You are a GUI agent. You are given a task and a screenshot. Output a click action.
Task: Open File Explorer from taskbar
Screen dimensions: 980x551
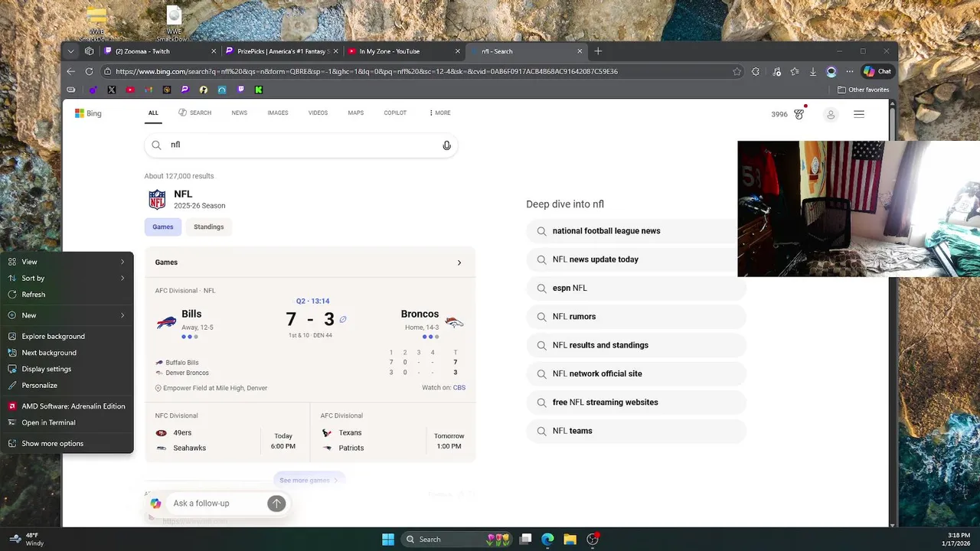pos(570,540)
